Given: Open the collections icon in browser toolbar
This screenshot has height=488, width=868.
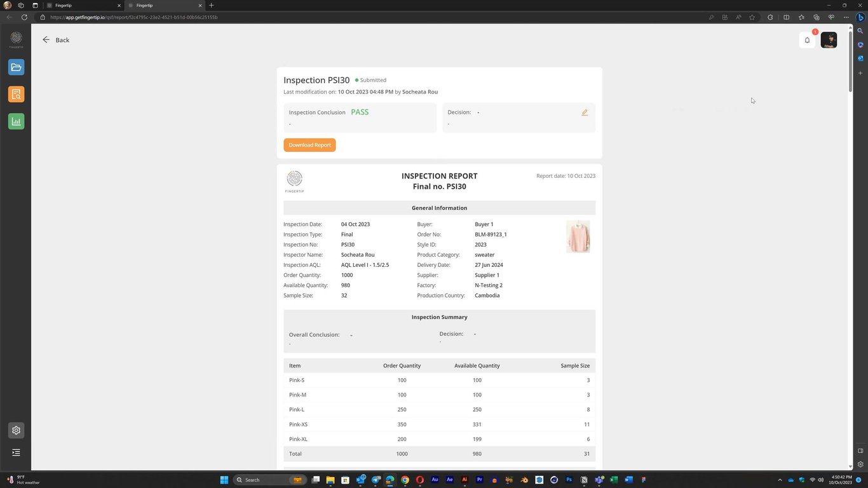Looking at the screenshot, I should [x=817, y=17].
